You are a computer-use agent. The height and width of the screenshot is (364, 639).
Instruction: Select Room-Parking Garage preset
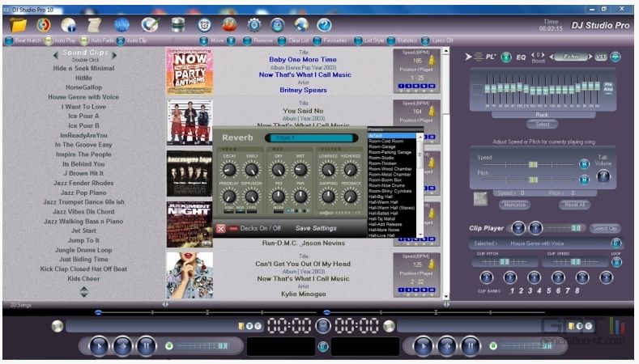coord(390,152)
